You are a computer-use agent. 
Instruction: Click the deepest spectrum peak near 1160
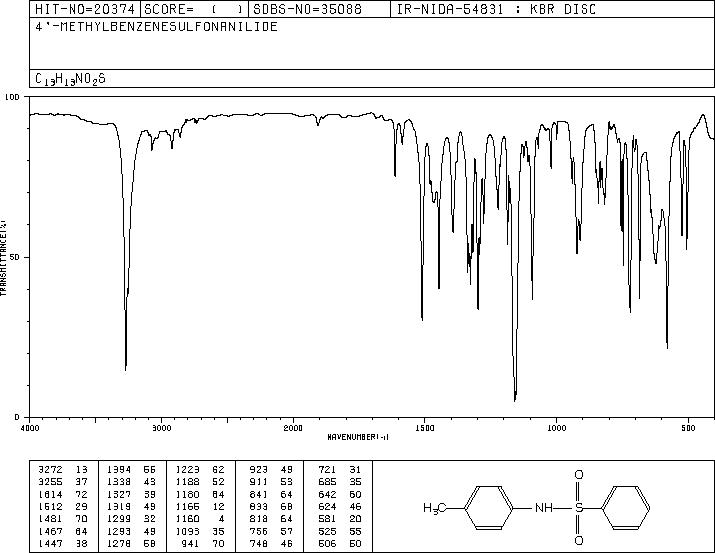tap(515, 398)
